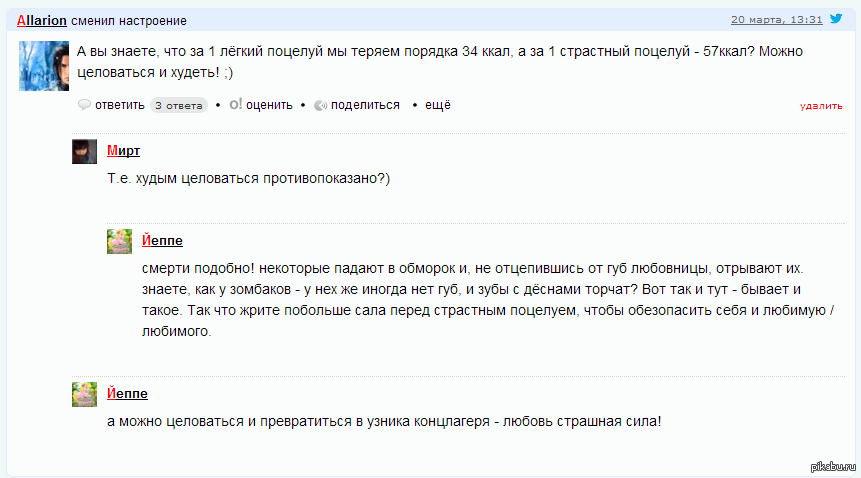861x478 pixels.
Task: Click Йеппе's avatar in nested reply
Action: click(120, 241)
